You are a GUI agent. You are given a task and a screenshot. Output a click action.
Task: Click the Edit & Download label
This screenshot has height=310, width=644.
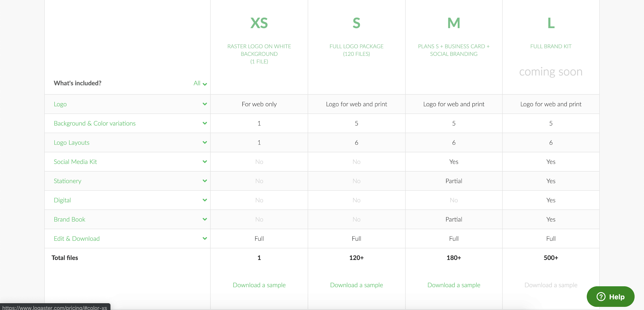[77, 238]
